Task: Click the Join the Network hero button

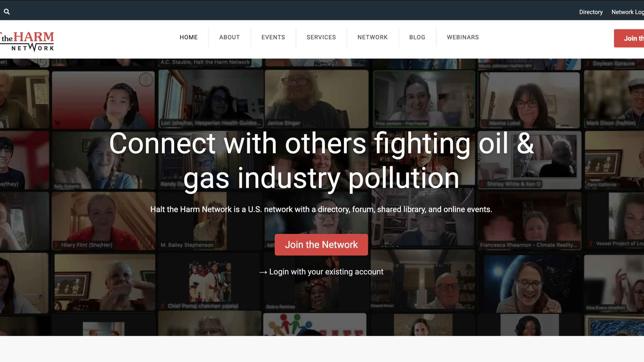Action: 321,245
